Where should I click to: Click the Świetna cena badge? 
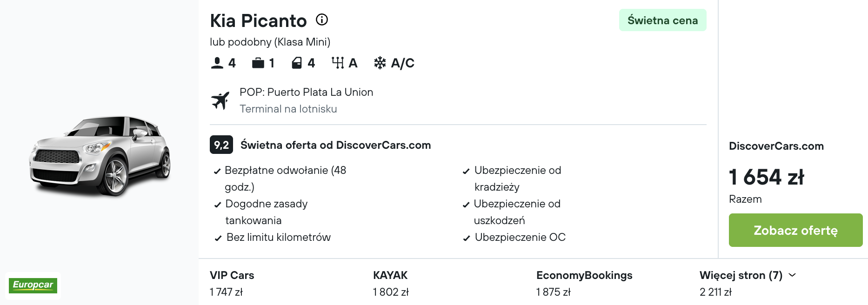coord(662,20)
